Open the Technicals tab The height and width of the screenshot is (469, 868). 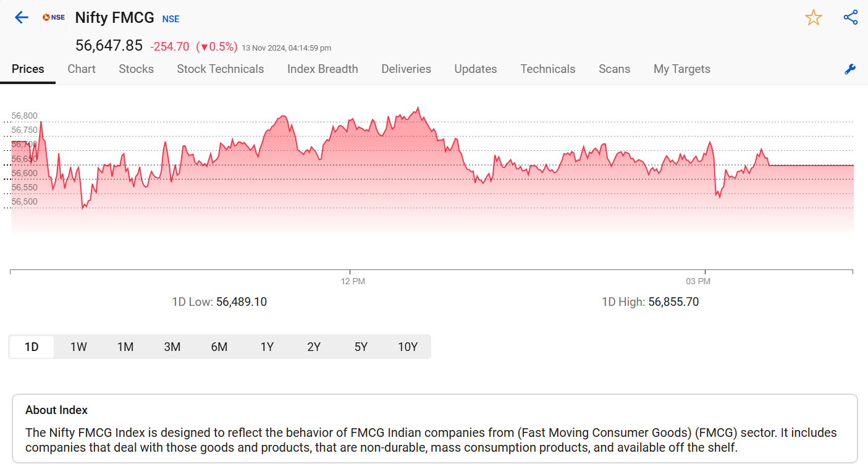coord(548,69)
